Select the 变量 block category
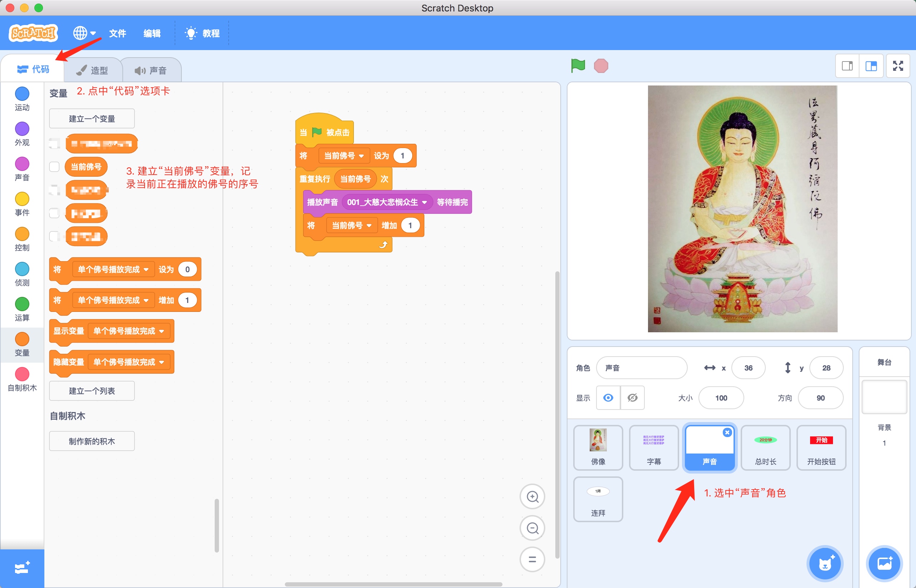The height and width of the screenshot is (588, 916). 22,345
